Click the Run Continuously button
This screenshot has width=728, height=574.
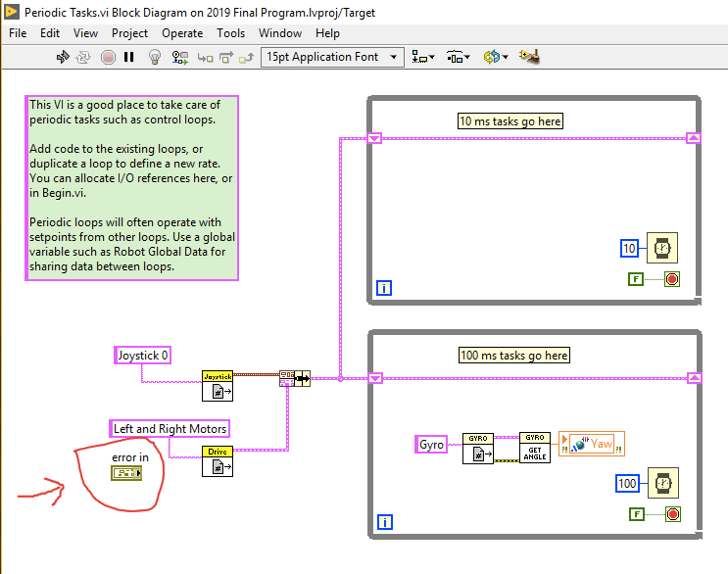tap(85, 57)
